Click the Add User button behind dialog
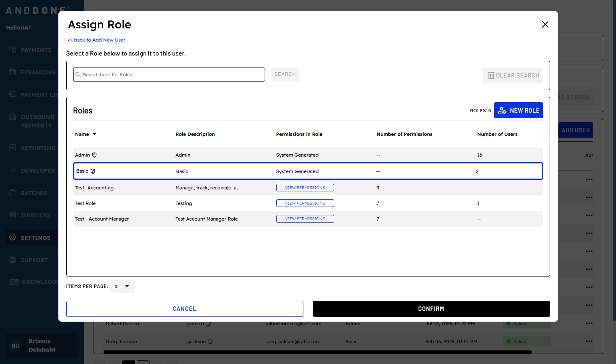The height and width of the screenshot is (364, 616). click(x=576, y=130)
